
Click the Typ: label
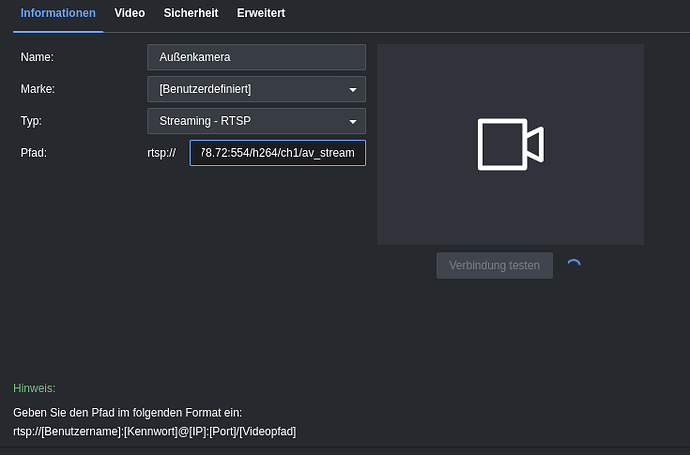tap(31, 121)
